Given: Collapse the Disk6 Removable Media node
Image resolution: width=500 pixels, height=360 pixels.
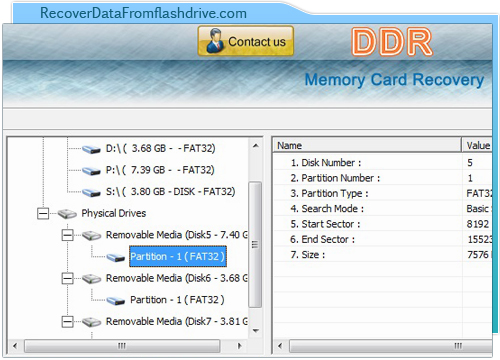Looking at the screenshot, I should click(67, 278).
